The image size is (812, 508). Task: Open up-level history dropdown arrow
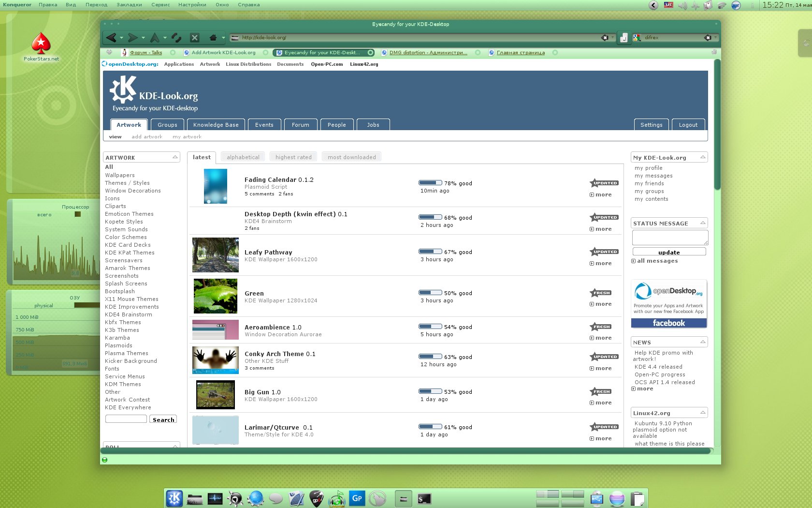pos(165,38)
